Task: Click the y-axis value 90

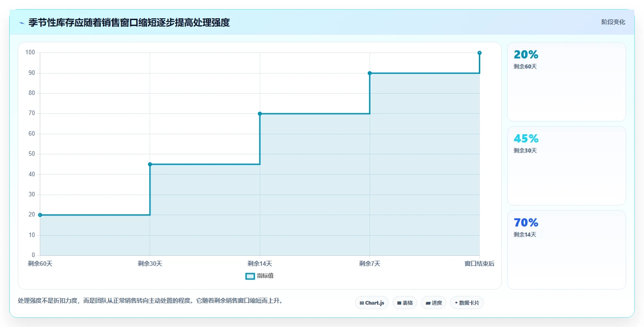Action: tap(32, 73)
